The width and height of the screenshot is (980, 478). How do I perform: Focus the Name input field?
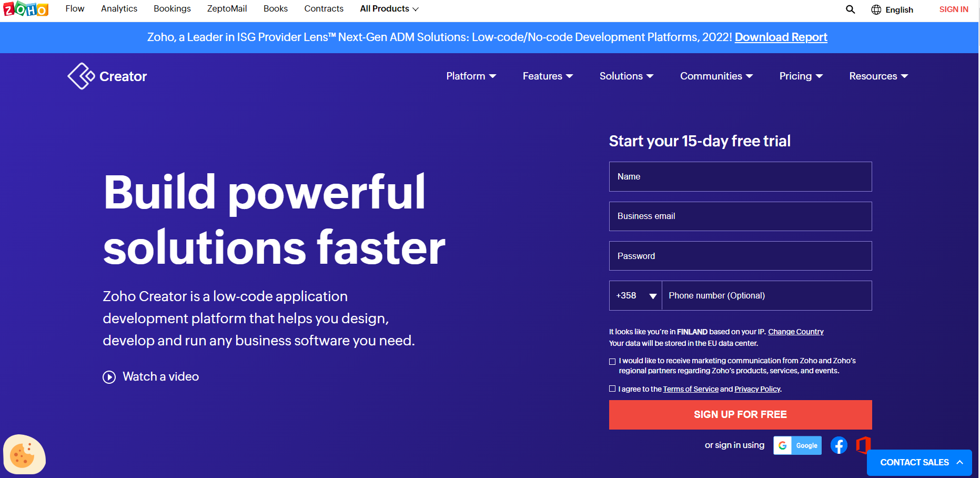740,177
